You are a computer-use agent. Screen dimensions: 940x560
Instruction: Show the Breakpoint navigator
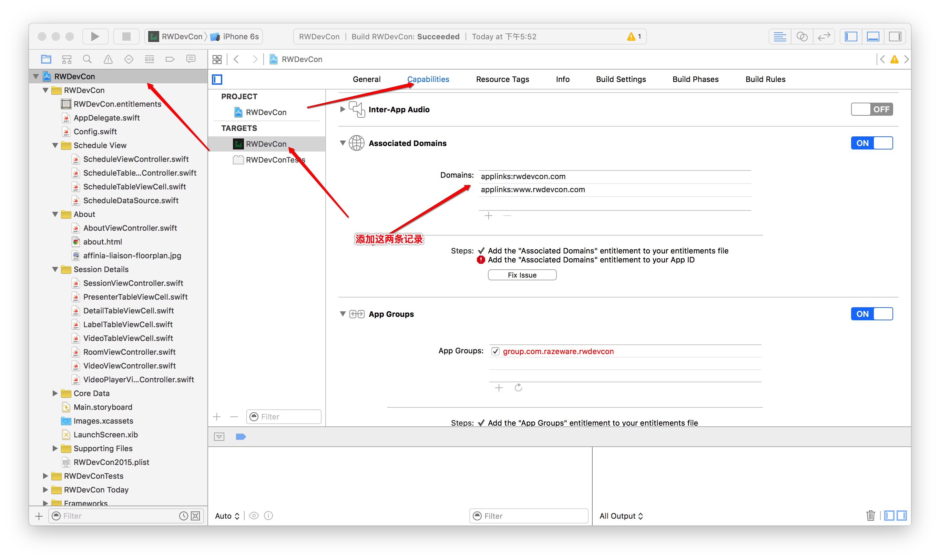pyautogui.click(x=170, y=59)
